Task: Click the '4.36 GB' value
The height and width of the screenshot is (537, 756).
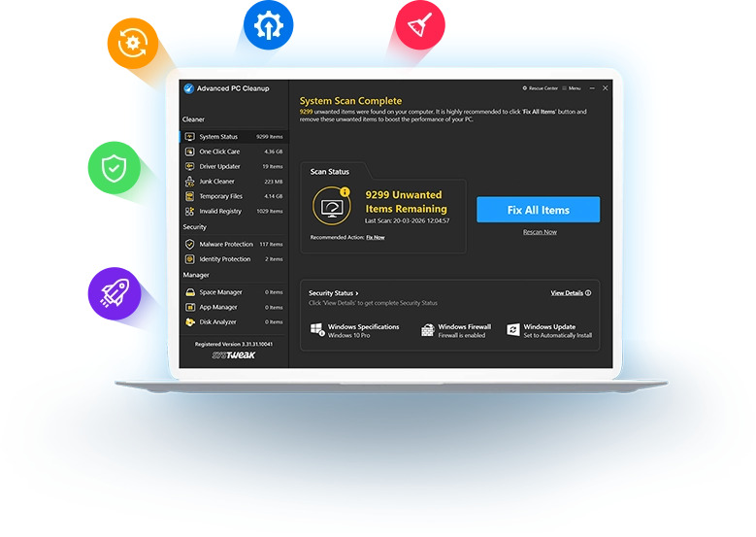Action: pyautogui.click(x=274, y=151)
